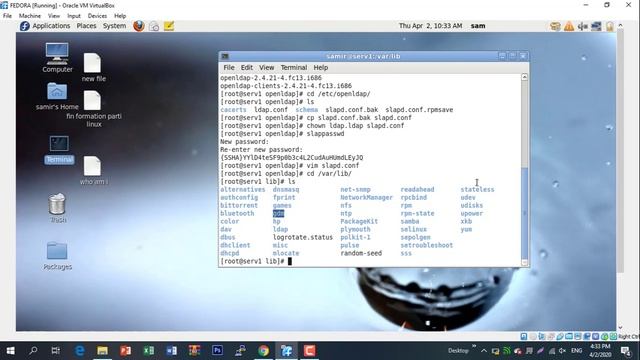Switch to VirtualBox taskbar icon
The image size is (640, 360).
[x=286, y=351]
